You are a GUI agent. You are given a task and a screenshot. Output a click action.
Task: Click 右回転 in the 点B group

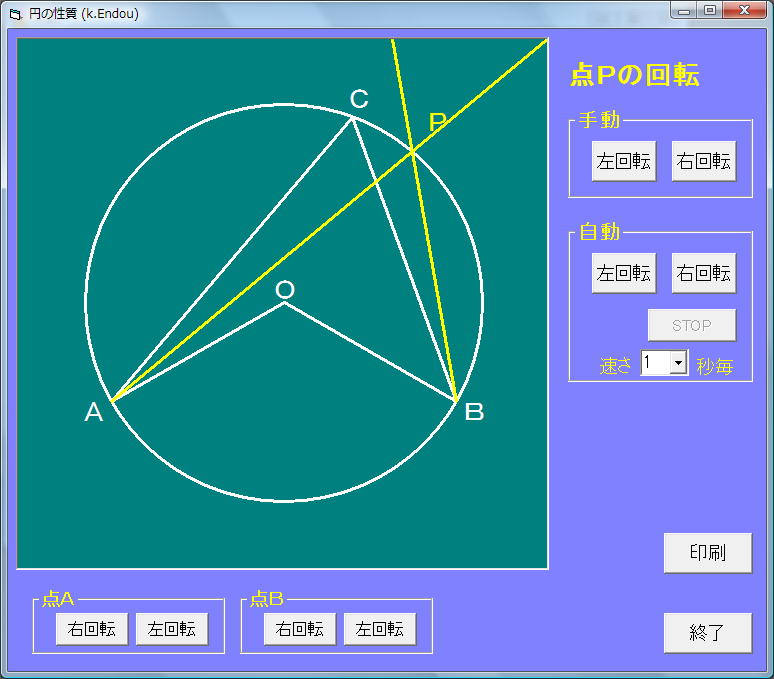(x=300, y=629)
